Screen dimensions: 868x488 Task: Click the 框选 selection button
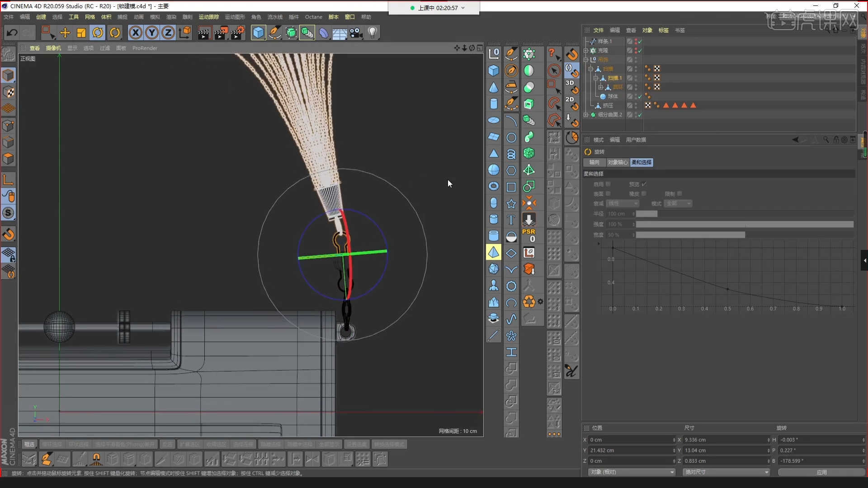(x=29, y=444)
